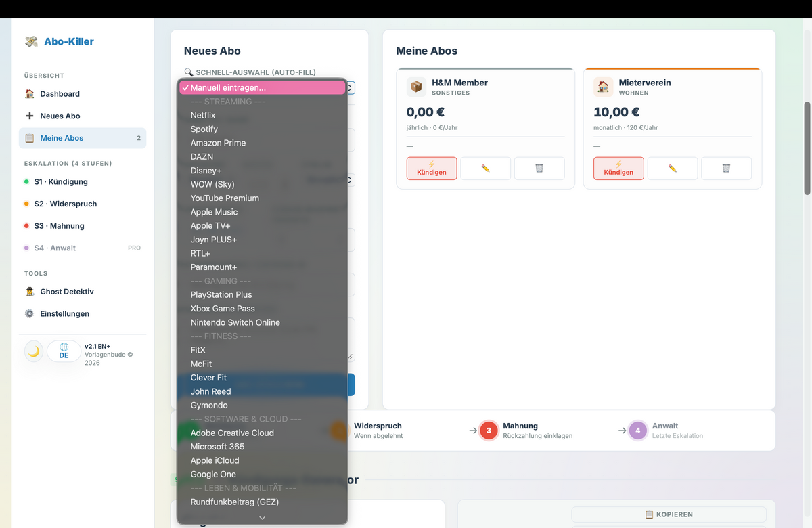Switch language with the DE globe button
This screenshot has width=812, height=528.
click(x=64, y=351)
